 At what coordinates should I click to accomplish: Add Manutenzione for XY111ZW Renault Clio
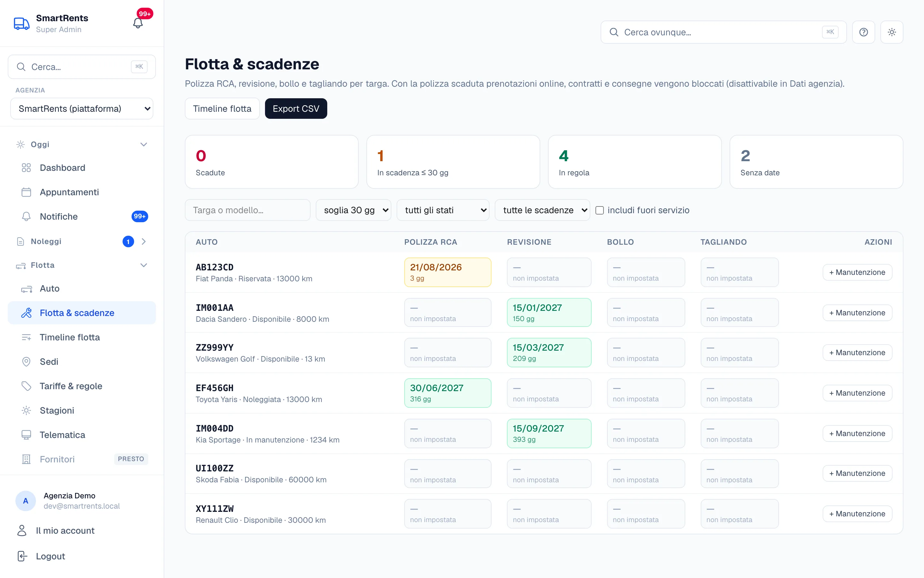[857, 514]
